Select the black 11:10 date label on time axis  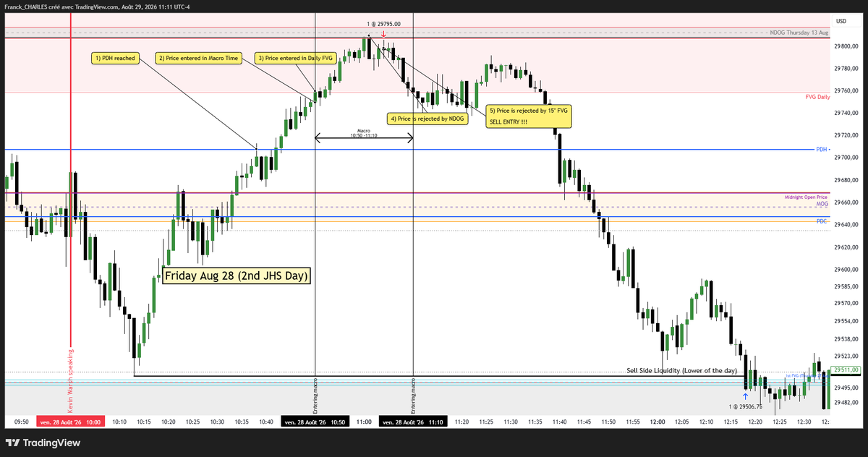click(413, 422)
